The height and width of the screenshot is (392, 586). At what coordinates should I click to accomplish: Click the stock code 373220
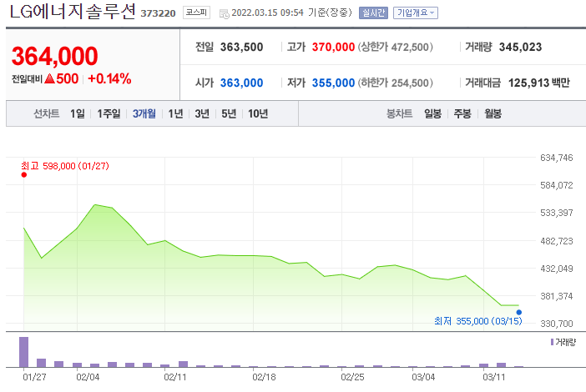pyautogui.click(x=158, y=13)
